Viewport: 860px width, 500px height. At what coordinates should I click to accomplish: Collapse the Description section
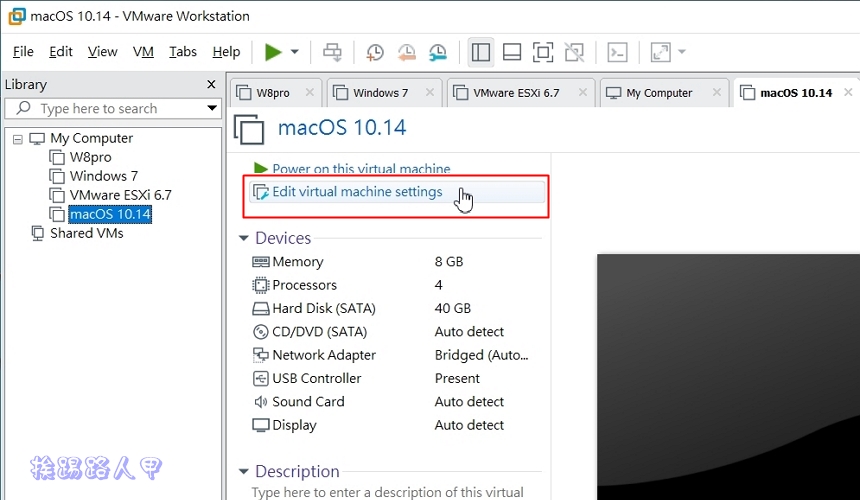[x=243, y=471]
